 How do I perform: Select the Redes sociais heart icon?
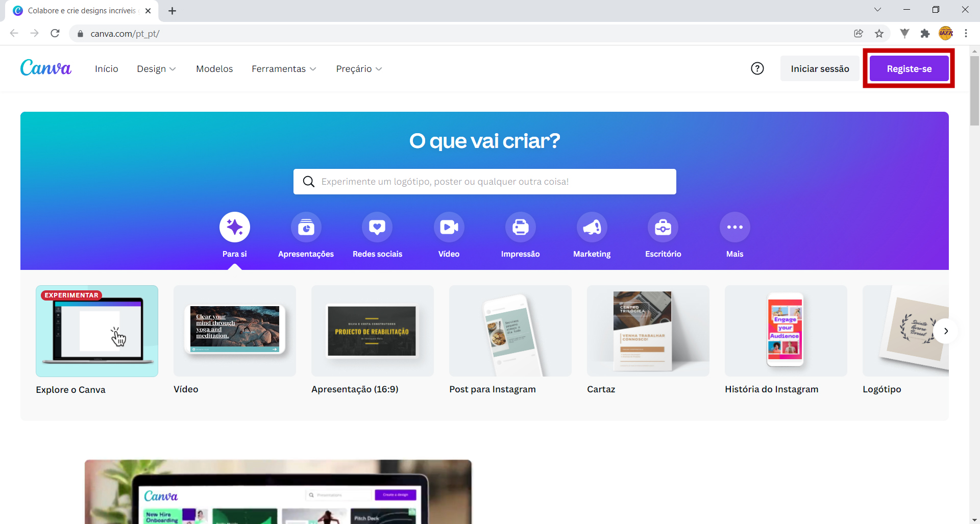point(377,227)
